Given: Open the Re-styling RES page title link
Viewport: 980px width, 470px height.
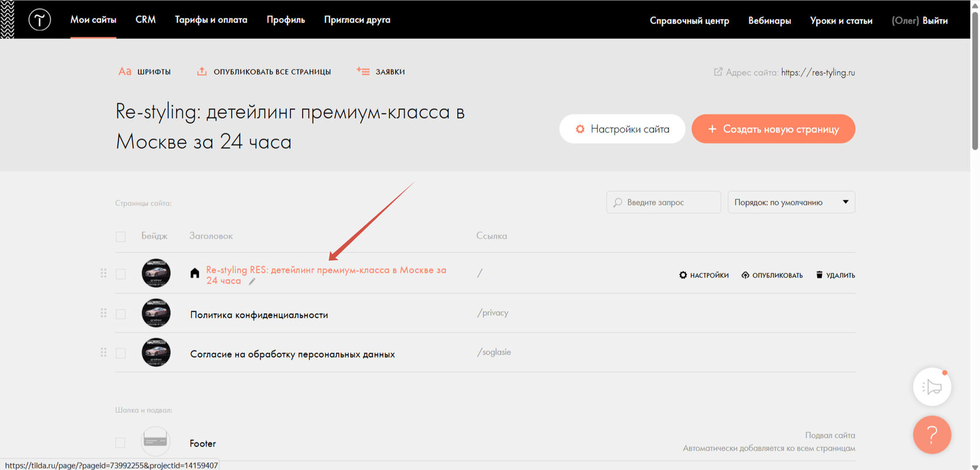Looking at the screenshot, I should pyautogui.click(x=326, y=275).
